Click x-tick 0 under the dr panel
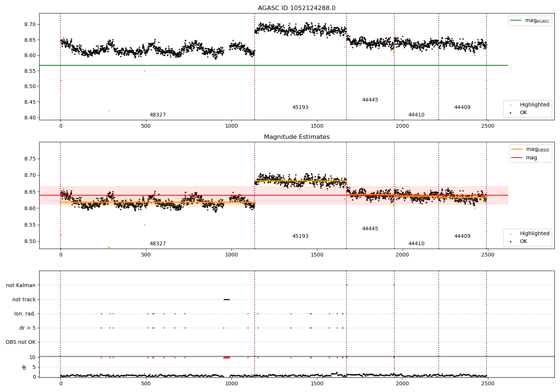This screenshot has width=560, height=392. coord(60,384)
